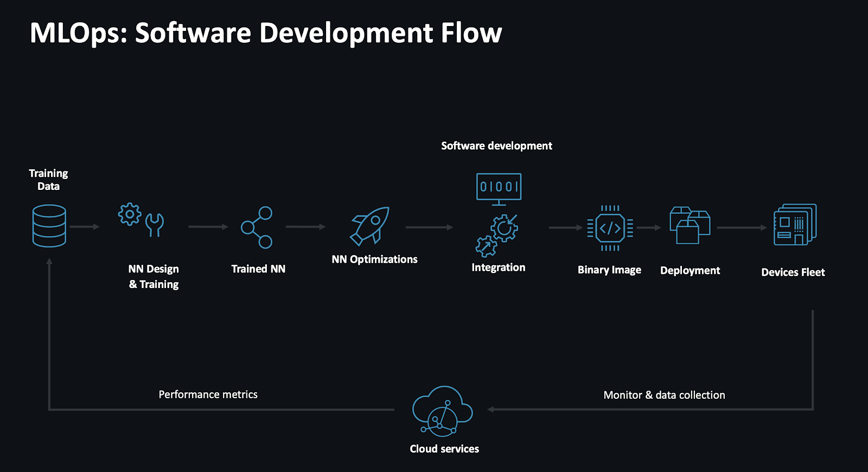Screen dimensions: 868x472
Task: Select the Devices Fleet circuit boards icon
Action: click(x=795, y=225)
